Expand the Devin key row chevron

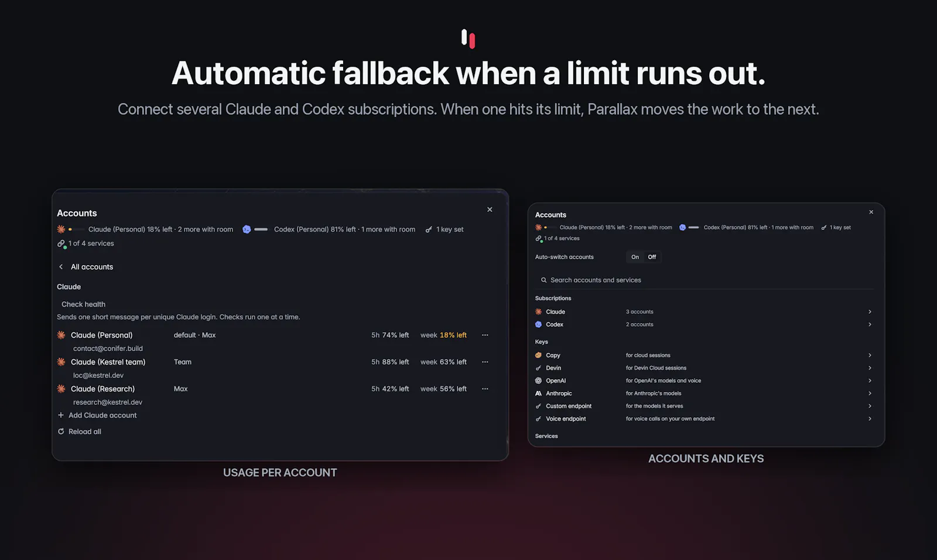870,368
